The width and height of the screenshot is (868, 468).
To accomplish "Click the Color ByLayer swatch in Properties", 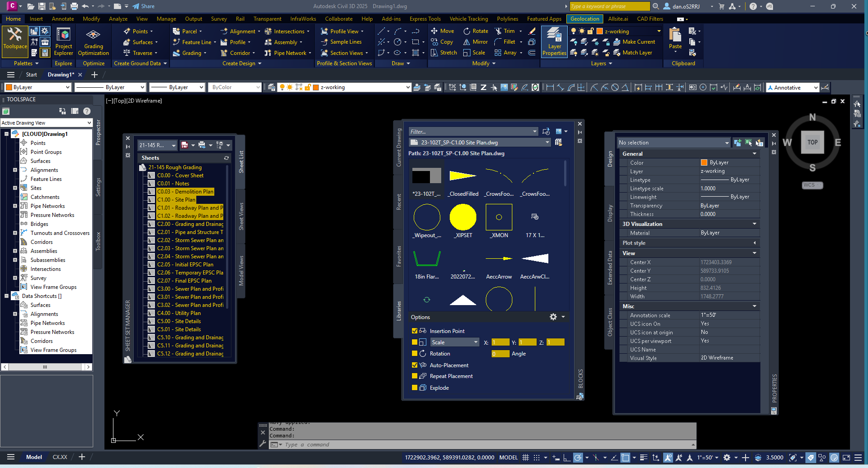I will tap(704, 162).
